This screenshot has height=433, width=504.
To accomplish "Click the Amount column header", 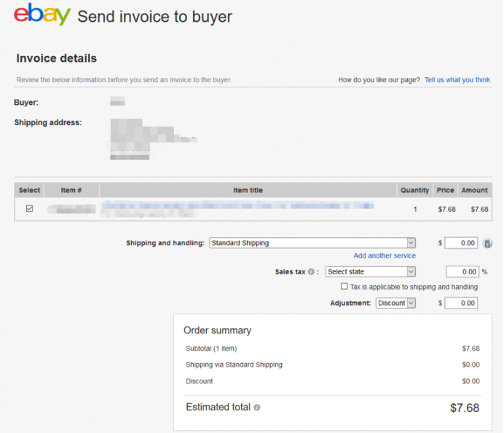I will (x=474, y=190).
